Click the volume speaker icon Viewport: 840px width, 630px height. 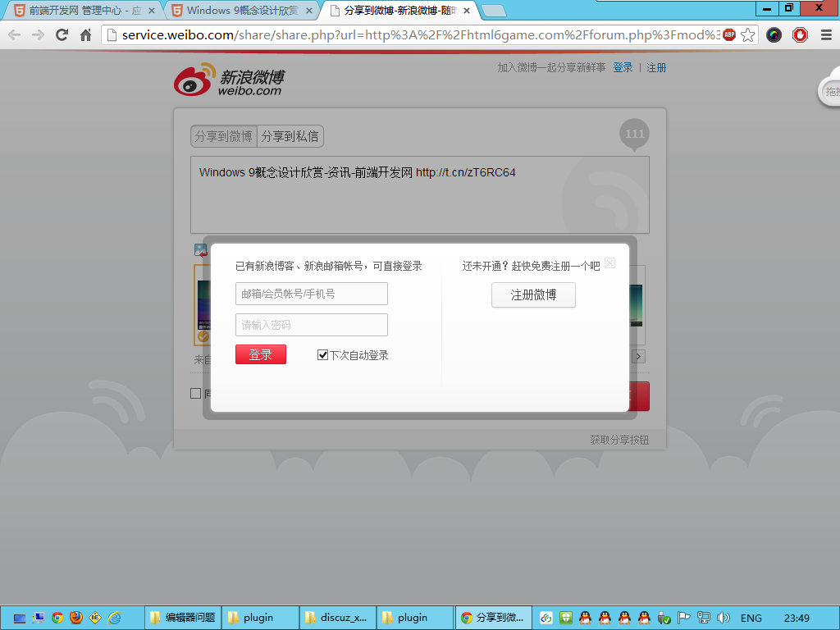click(x=724, y=619)
